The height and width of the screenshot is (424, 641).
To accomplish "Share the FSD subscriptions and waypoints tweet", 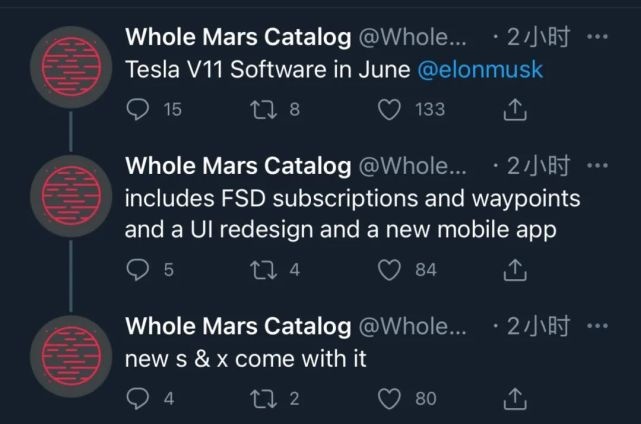I will click(515, 269).
